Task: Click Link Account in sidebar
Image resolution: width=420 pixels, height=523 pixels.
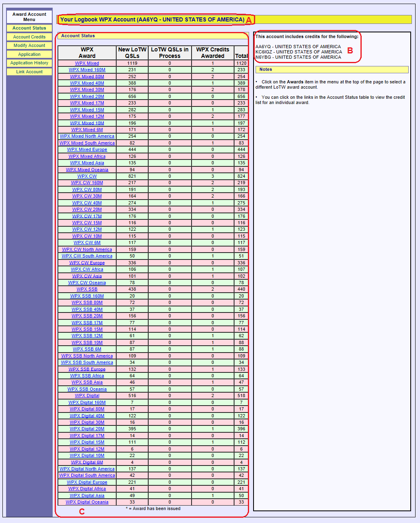Action: 29,72
